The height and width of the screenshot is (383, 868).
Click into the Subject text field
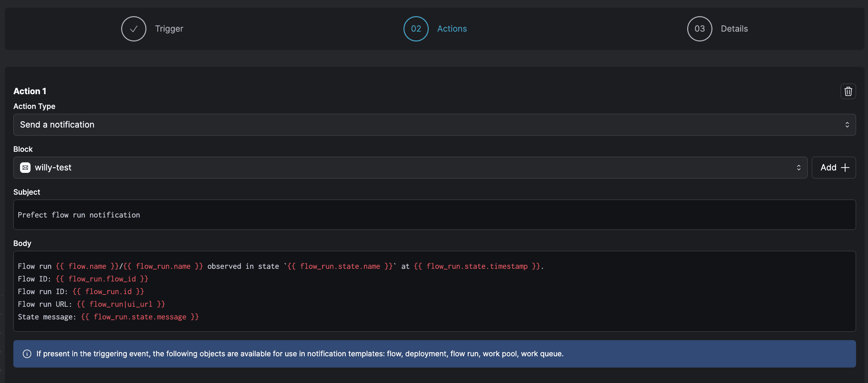point(434,215)
